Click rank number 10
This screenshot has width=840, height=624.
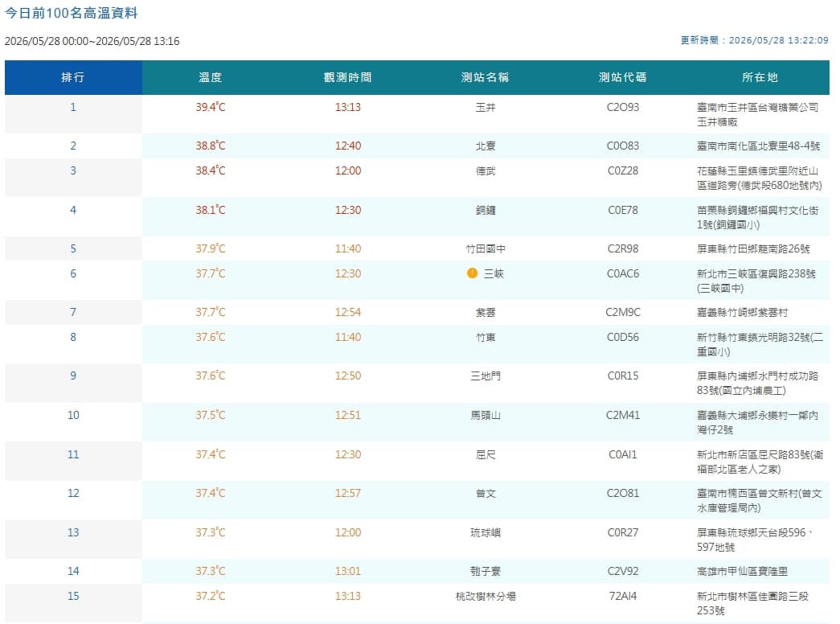(73, 416)
